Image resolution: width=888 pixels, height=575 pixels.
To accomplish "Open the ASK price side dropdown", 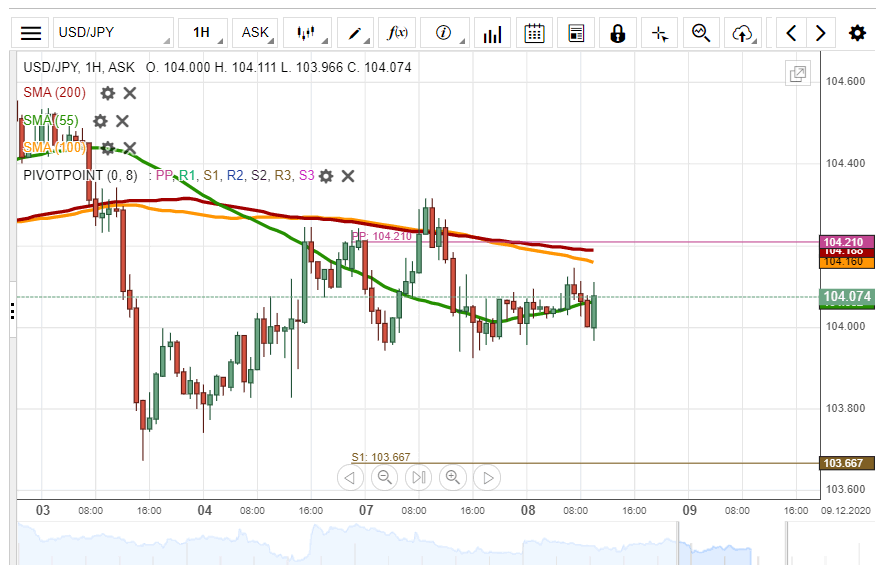I will pos(255,33).
